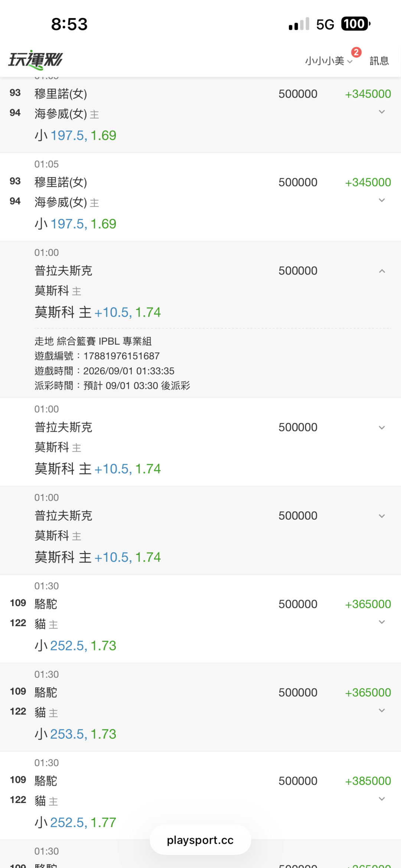The height and width of the screenshot is (868, 401).
Task: Expand the topmost 穆里諾(女) bet with +345000
Action: tap(382, 112)
